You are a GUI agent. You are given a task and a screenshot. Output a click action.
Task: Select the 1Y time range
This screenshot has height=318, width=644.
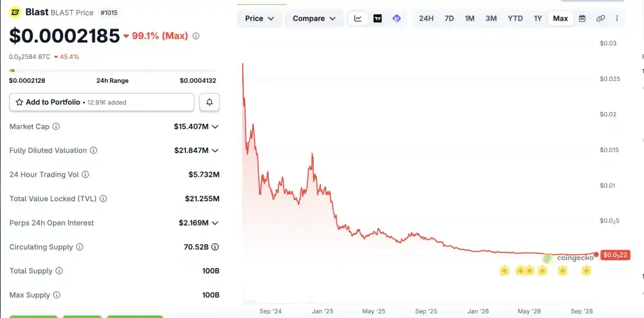[x=538, y=18]
